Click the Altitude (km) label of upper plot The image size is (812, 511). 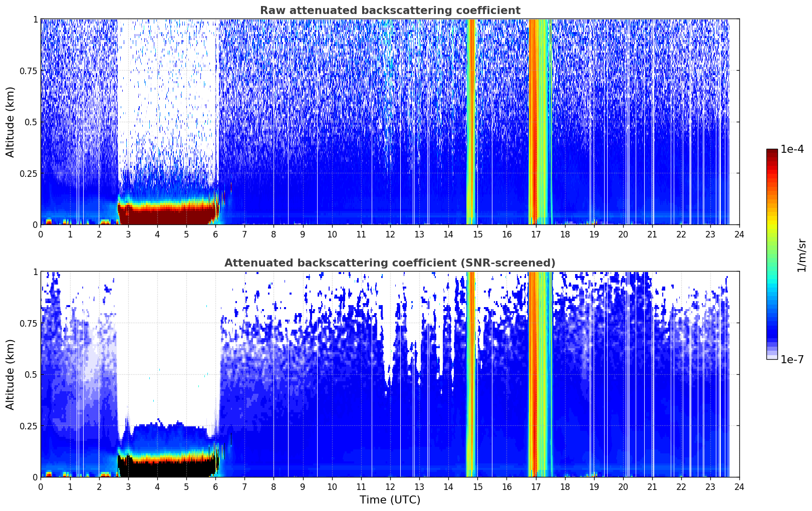click(x=11, y=122)
